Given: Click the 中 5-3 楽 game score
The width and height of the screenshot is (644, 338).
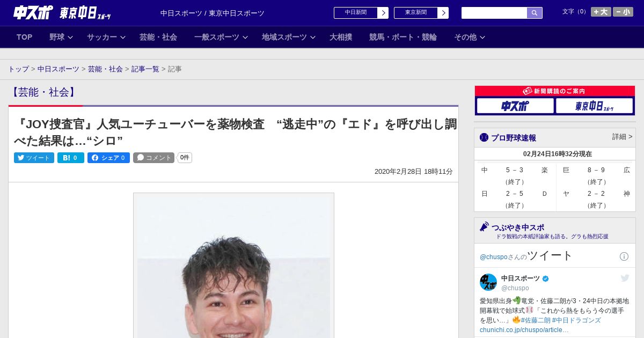Looking at the screenshot, I should click(515, 170).
